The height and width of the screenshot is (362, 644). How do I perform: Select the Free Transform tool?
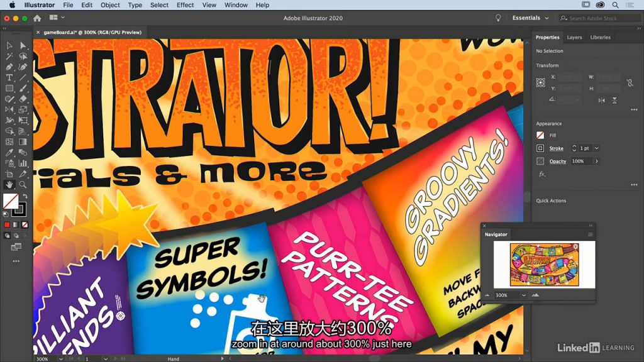(x=23, y=120)
